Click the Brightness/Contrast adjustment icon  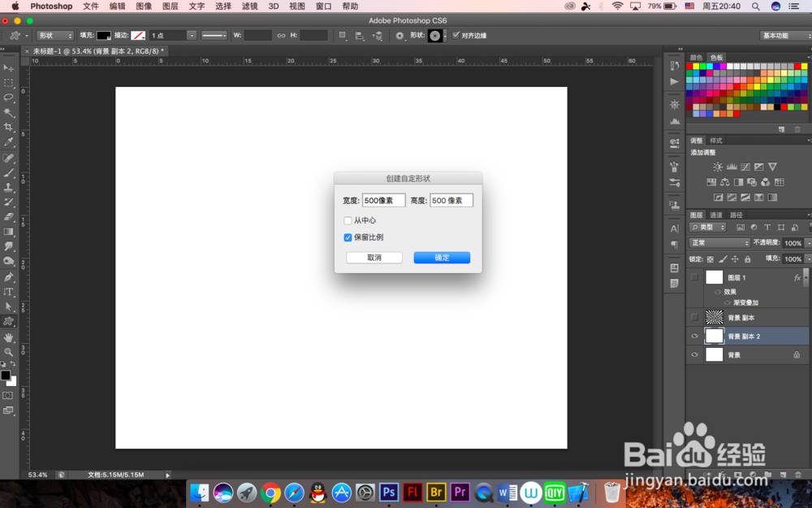click(718, 167)
